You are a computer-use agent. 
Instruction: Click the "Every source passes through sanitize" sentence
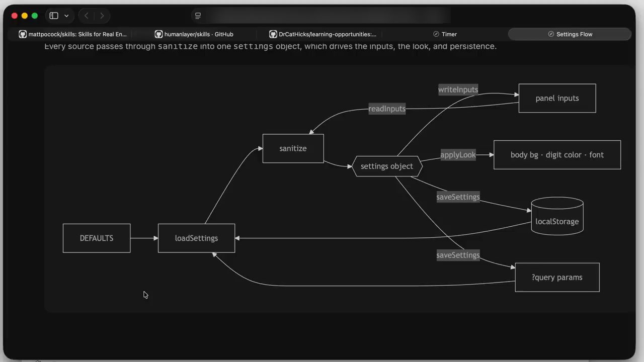tap(271, 46)
